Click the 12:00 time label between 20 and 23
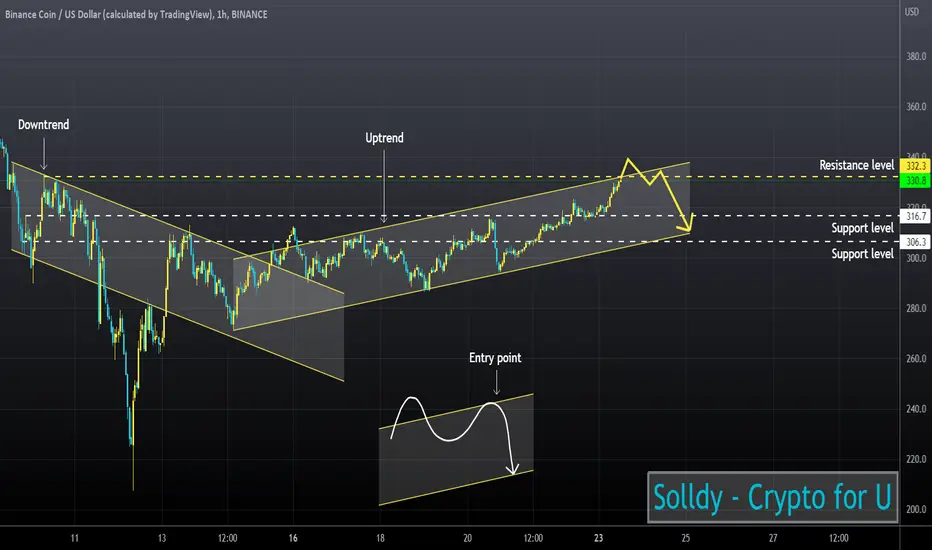Image resolution: width=932 pixels, height=550 pixels. [x=533, y=538]
